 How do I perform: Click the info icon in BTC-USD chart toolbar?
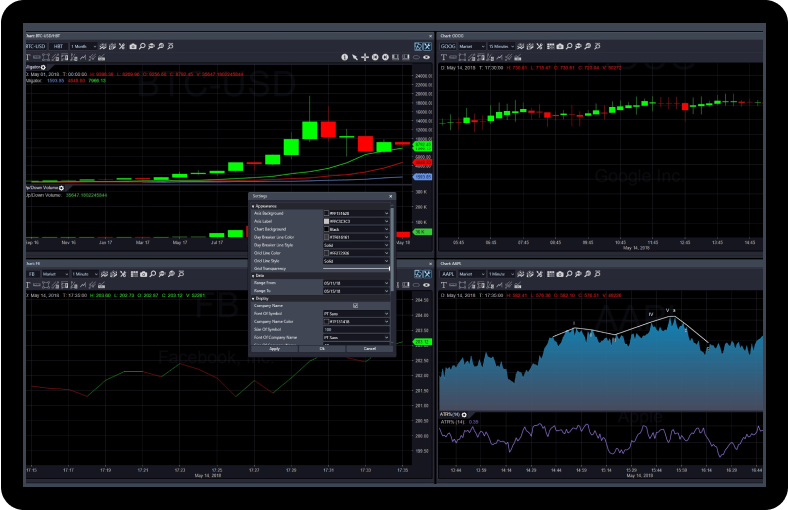pyautogui.click(x=344, y=57)
